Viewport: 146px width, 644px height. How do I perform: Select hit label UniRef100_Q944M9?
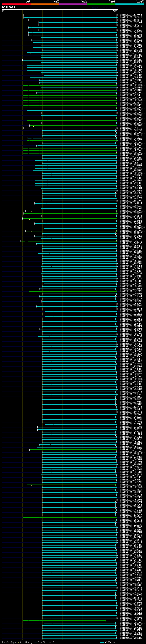[x=131, y=77]
